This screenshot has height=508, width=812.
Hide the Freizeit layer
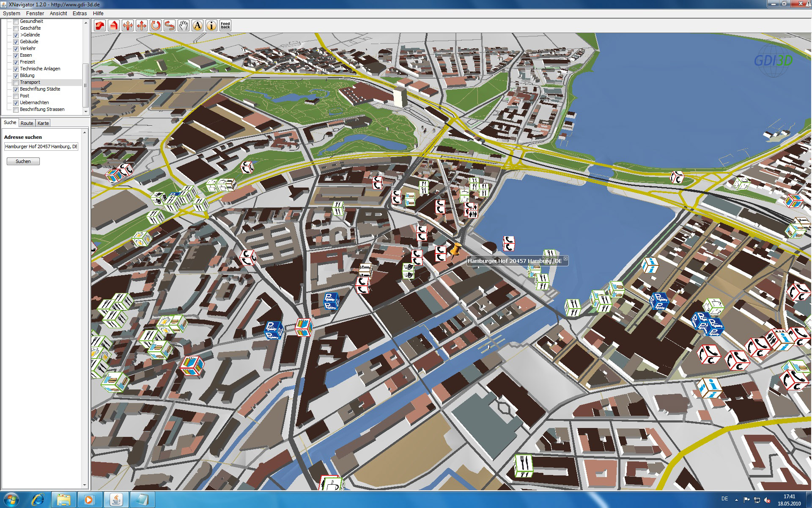16,62
